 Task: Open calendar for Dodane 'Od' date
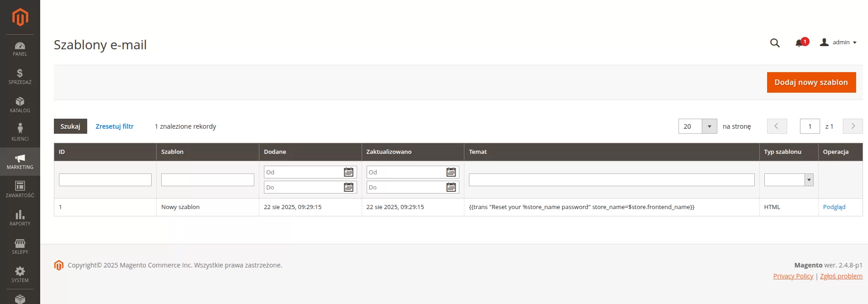pos(348,172)
